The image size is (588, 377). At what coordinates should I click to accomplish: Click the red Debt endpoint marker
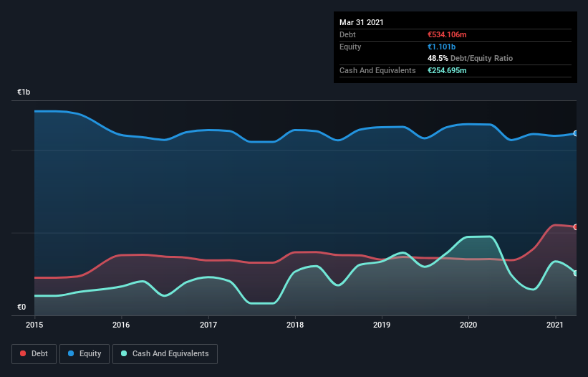tap(576, 227)
